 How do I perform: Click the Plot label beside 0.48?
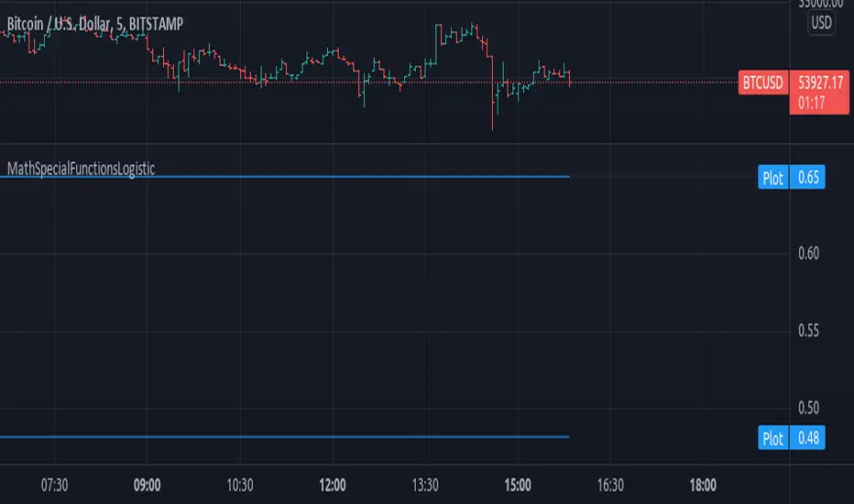[772, 438]
